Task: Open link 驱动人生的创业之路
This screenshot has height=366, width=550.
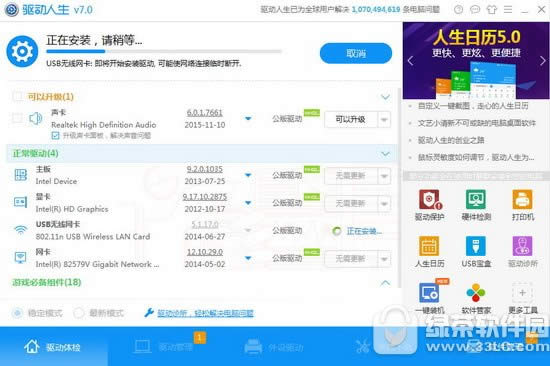Action: point(451,140)
